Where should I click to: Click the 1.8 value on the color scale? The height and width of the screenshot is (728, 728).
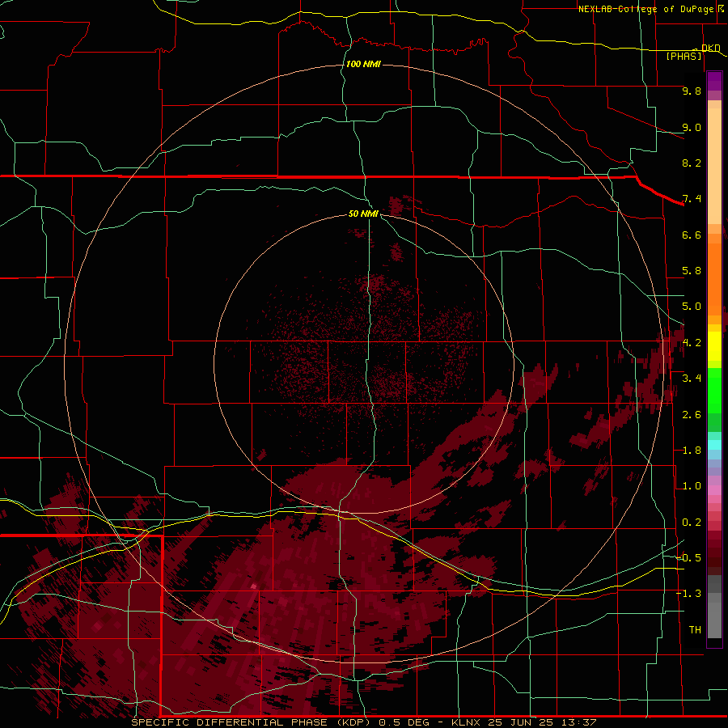(692, 451)
